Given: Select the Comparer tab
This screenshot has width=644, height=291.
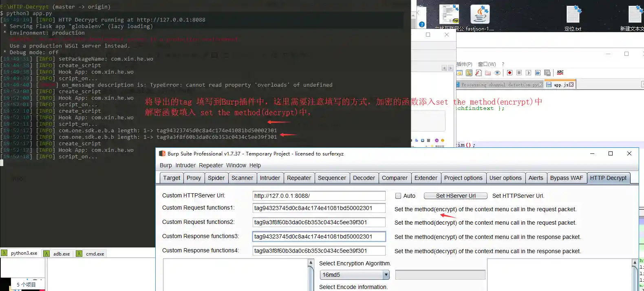Looking at the screenshot, I should point(395,178).
